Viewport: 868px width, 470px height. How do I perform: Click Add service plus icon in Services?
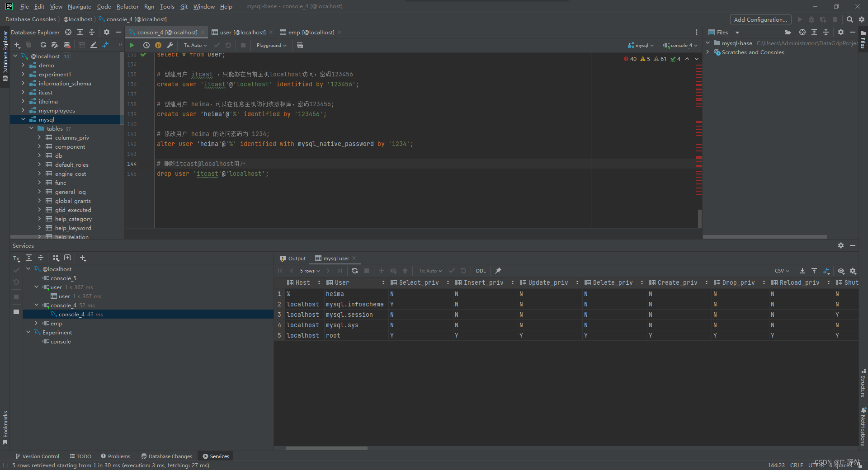pyautogui.click(x=83, y=258)
